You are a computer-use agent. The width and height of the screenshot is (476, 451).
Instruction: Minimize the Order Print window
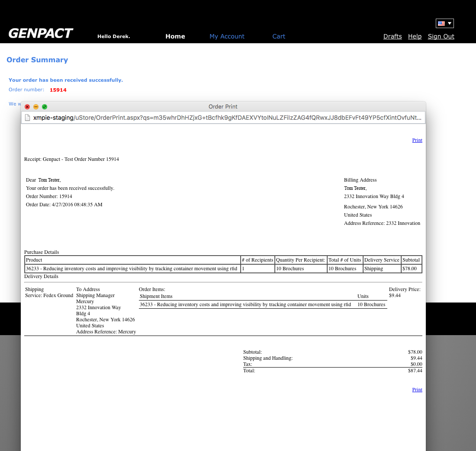(x=36, y=107)
